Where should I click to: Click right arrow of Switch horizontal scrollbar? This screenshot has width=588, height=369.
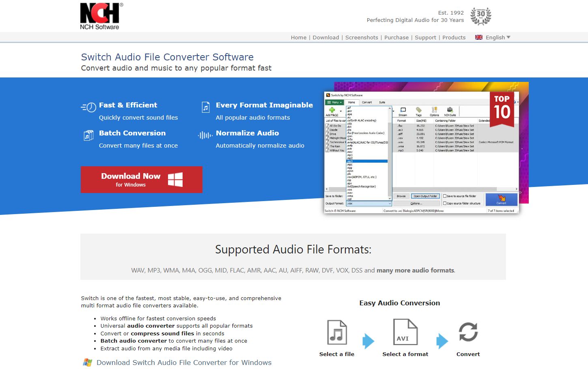[517, 189]
